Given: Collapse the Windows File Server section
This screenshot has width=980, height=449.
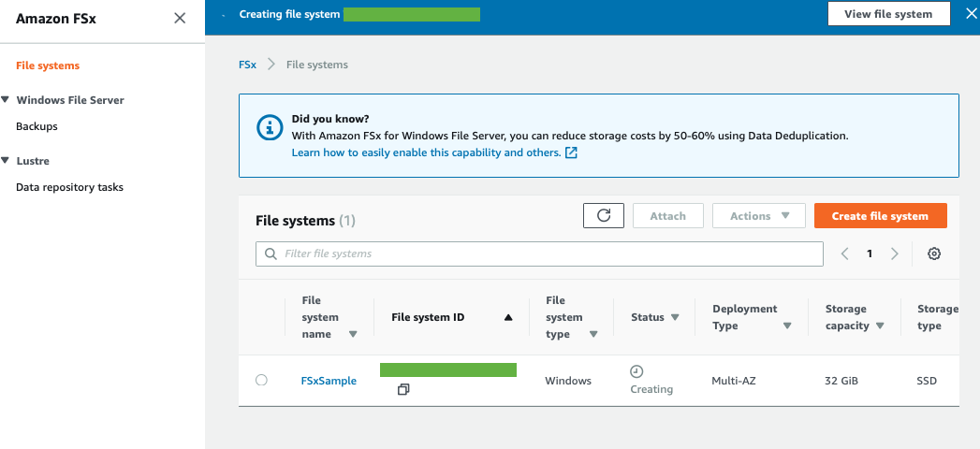Looking at the screenshot, I should (x=7, y=99).
